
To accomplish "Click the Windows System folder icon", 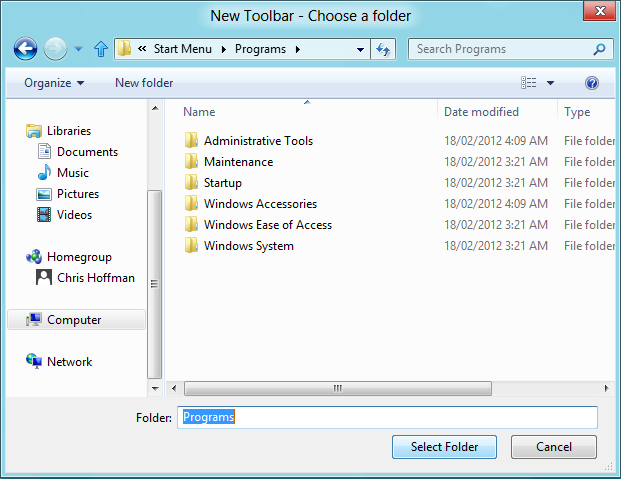I will coord(191,245).
